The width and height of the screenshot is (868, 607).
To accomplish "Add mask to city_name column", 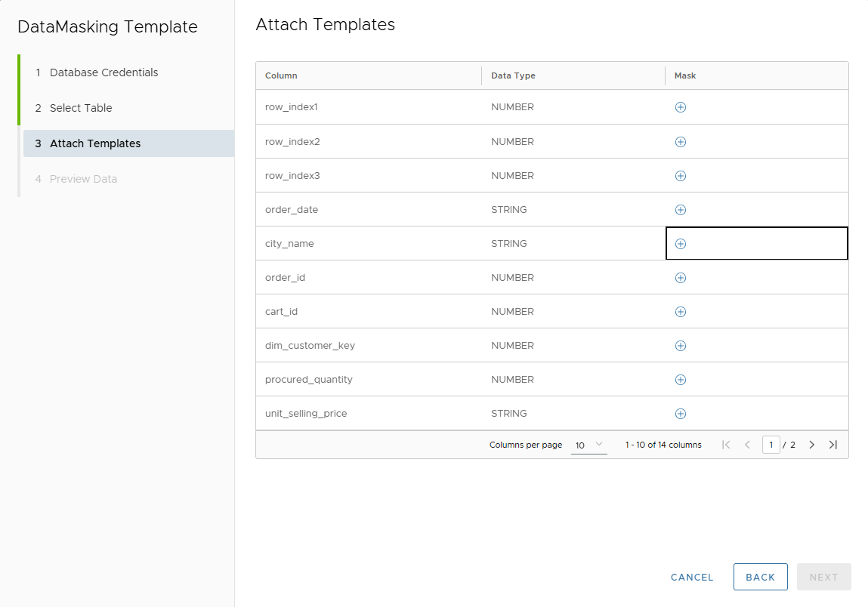I will (x=680, y=244).
